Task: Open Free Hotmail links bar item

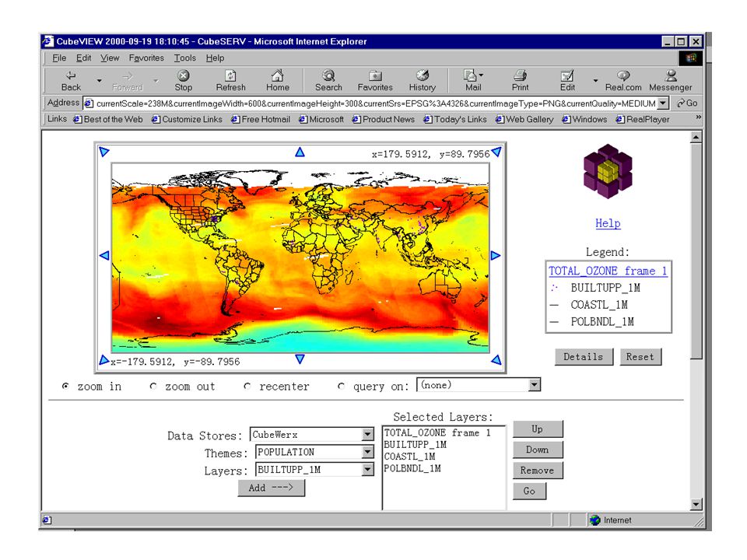Action: (261, 119)
